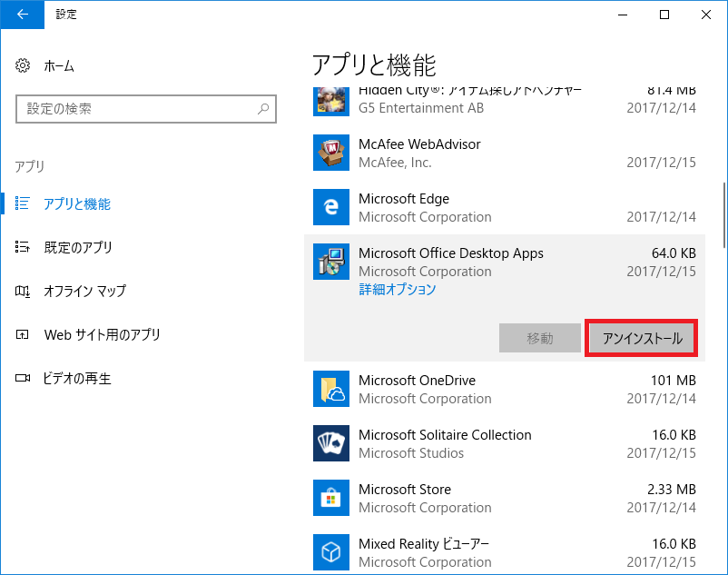Image resolution: width=728 pixels, height=575 pixels.
Task: Focus the 設定の検索 search box
Action: pyautogui.click(x=146, y=109)
